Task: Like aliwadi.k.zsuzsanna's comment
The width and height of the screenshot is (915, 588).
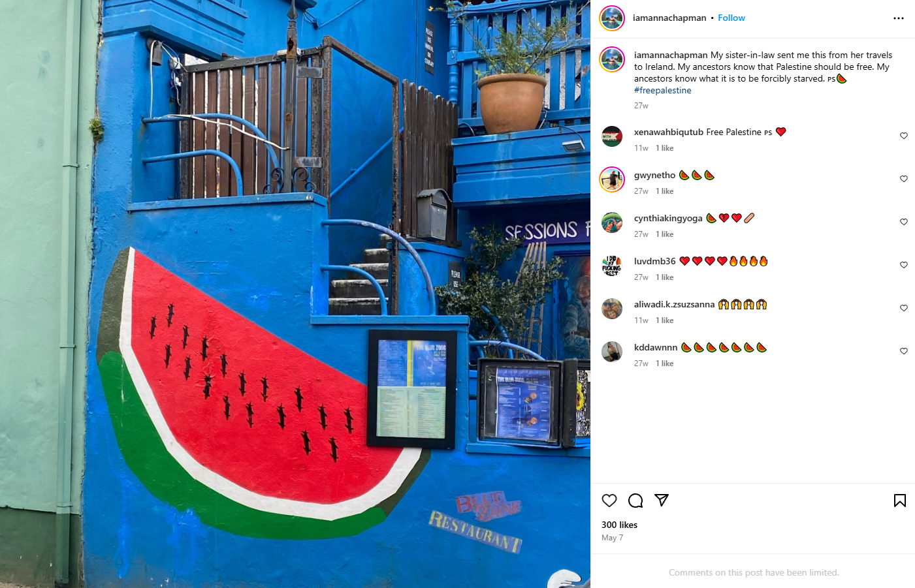Action: 904,308
